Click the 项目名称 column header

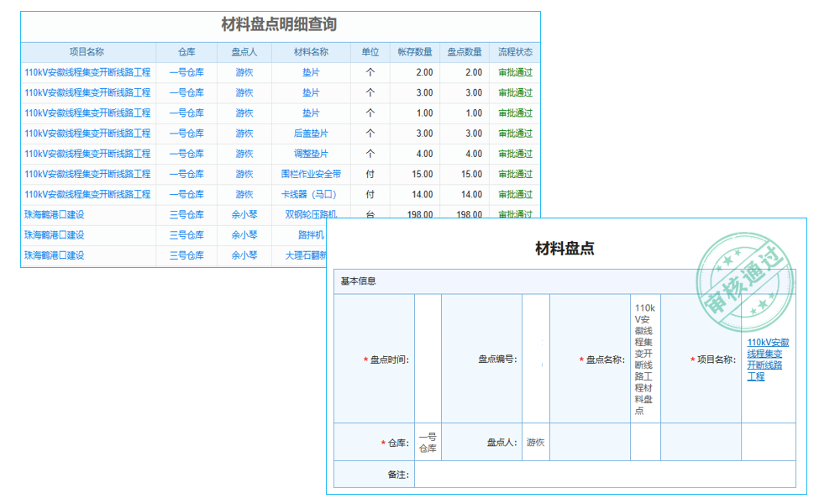pos(87,51)
